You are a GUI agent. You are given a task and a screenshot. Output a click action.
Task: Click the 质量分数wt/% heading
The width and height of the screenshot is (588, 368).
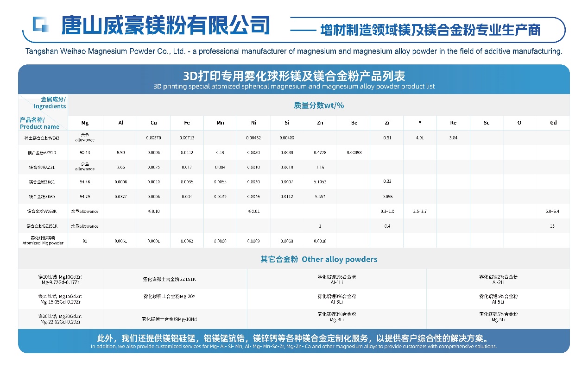[319, 106]
